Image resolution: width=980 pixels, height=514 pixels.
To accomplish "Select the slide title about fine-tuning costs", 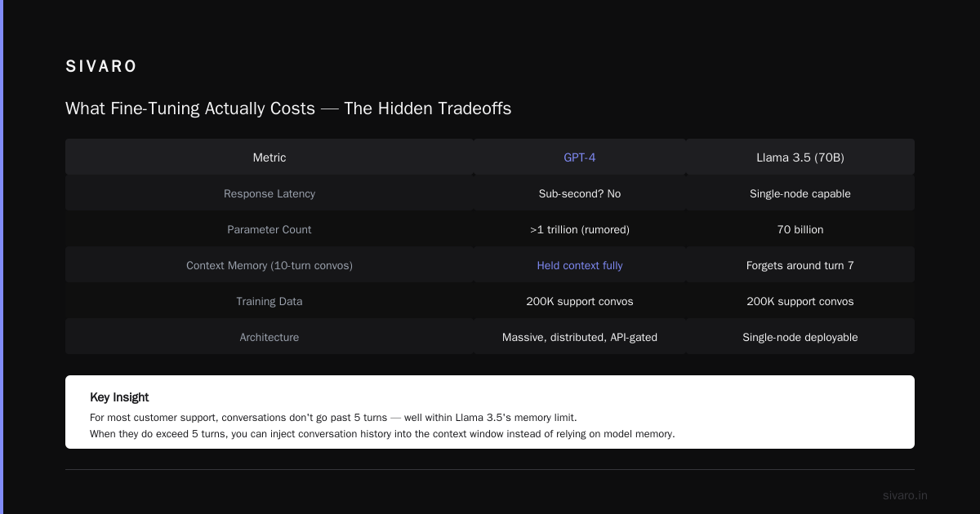I will click(x=288, y=109).
